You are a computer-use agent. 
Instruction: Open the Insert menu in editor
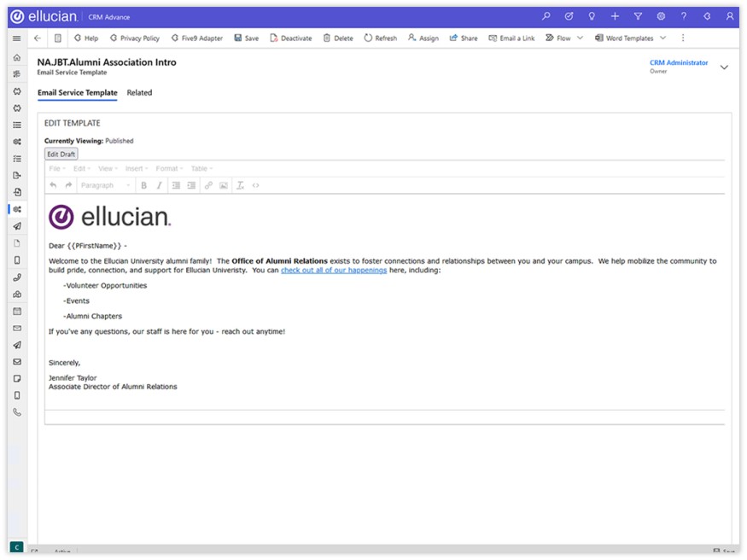[137, 168]
